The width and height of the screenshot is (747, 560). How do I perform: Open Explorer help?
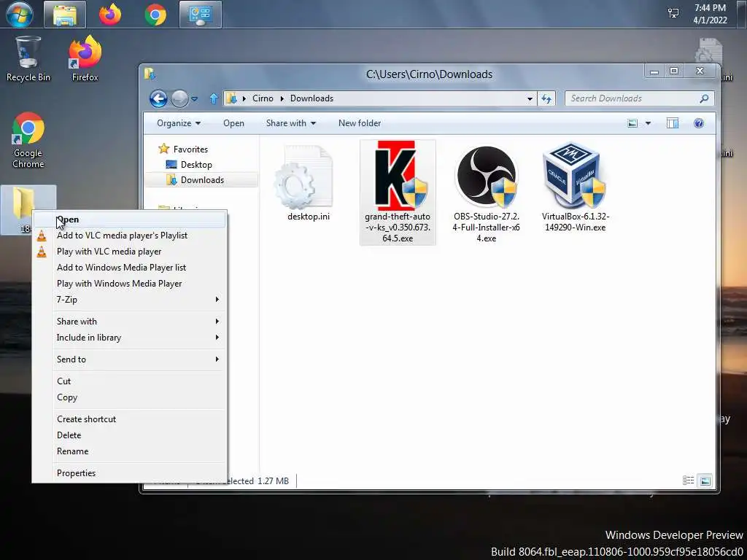pyautogui.click(x=698, y=123)
